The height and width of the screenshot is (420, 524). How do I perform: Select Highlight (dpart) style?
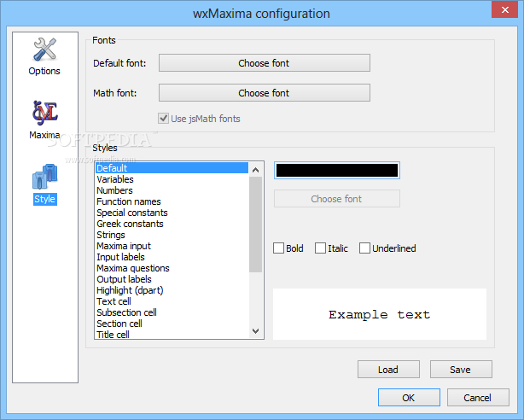pos(172,290)
